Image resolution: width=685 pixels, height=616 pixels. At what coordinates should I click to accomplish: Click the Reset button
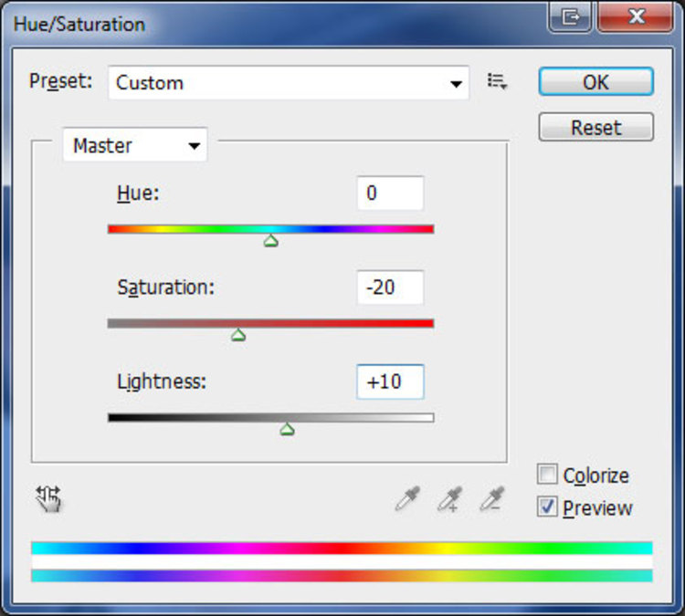click(595, 127)
